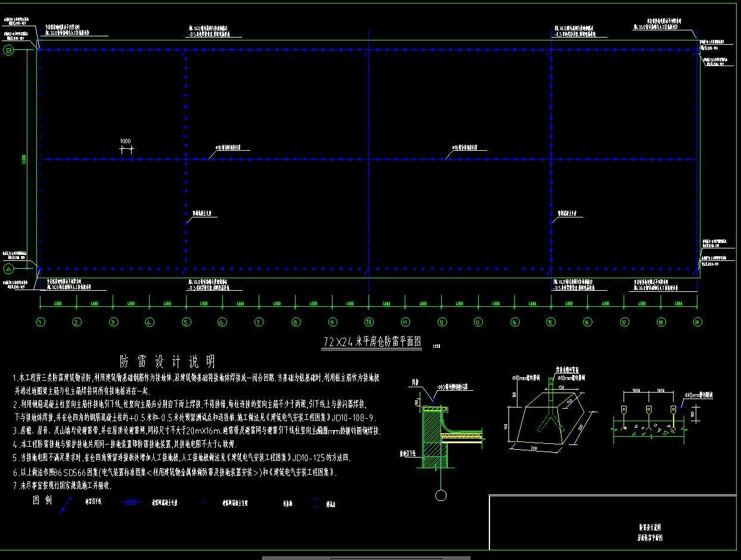Click the drawing title 72X24米平房仓防雷平面图
This screenshot has height=560, width=741.
[372, 342]
